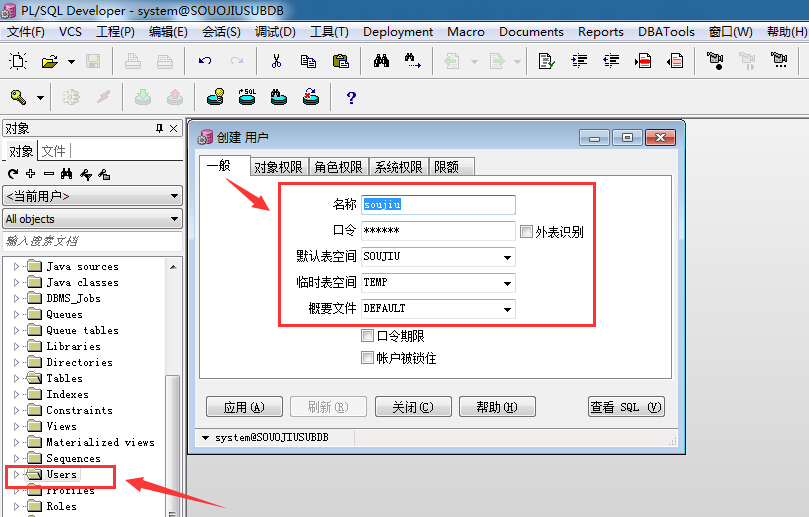Click the Undo toolbar icon
Screen dimensions: 809x517
(205, 61)
